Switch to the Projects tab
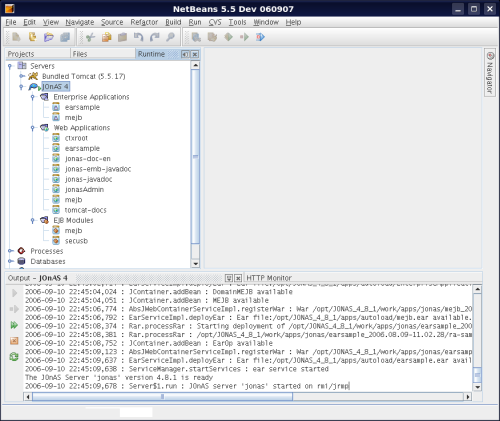Viewport: 500px width, 421px height. [37, 54]
